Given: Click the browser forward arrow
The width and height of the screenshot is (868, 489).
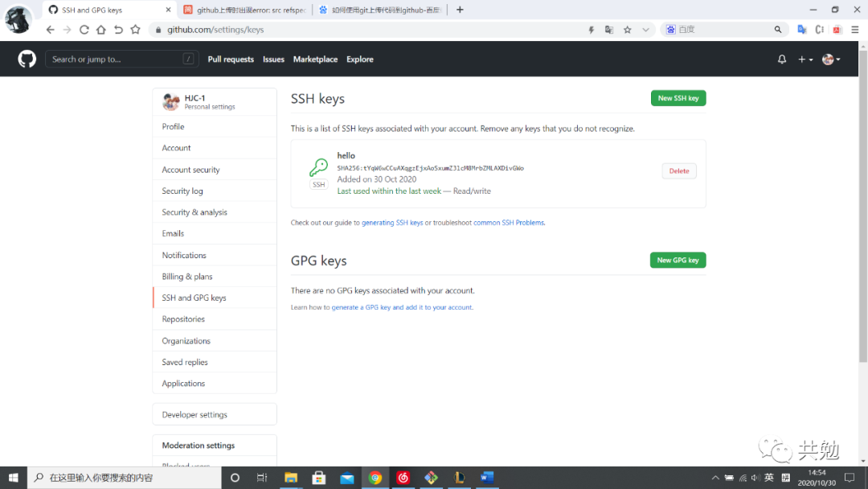Looking at the screenshot, I should (x=67, y=30).
